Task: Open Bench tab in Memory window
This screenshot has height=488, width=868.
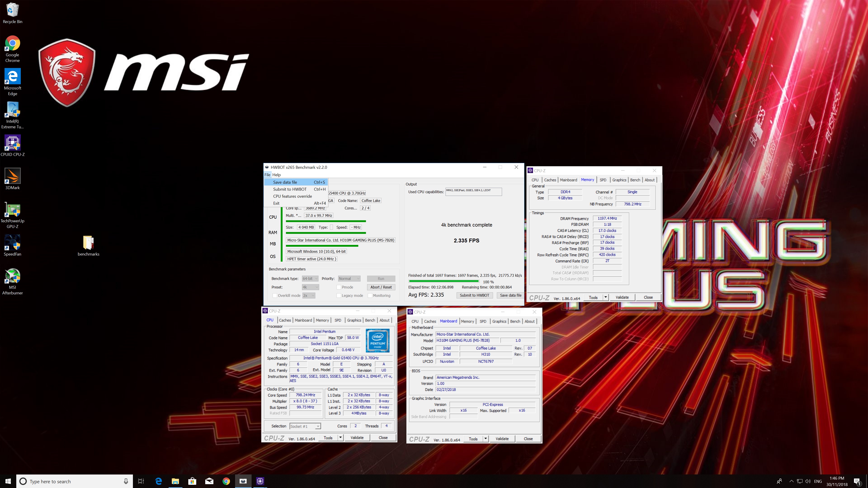Action: click(x=635, y=180)
